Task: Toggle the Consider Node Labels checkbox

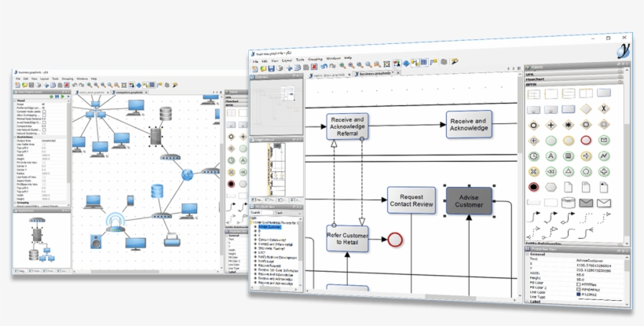Action: (44, 109)
